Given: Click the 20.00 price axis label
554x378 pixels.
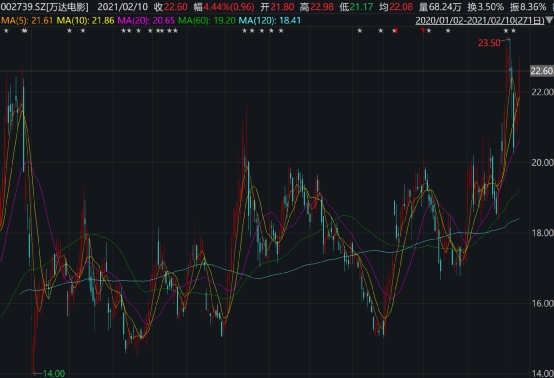Looking at the screenshot, I should (542, 162).
